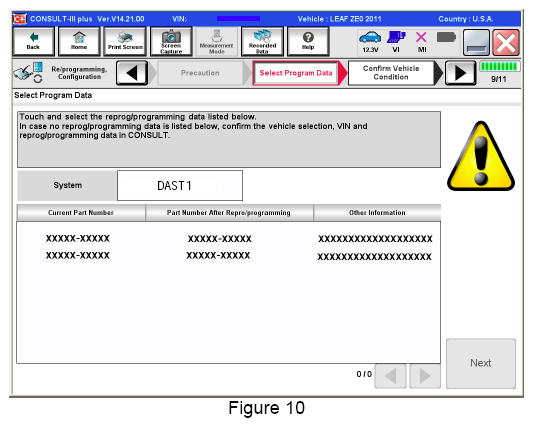Select the first program data row
The image size is (533, 427).
(x=228, y=238)
